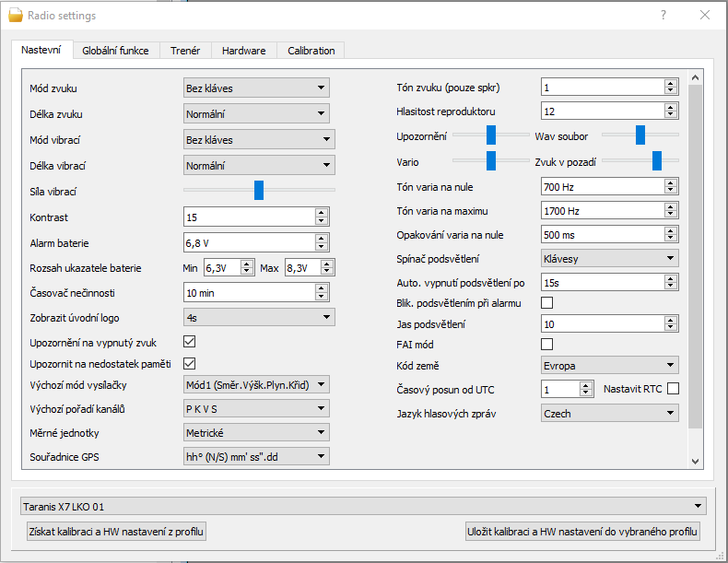The height and width of the screenshot is (563, 728).
Task: Click Uložit kalibraci a HW nastavení button
Action: click(583, 532)
